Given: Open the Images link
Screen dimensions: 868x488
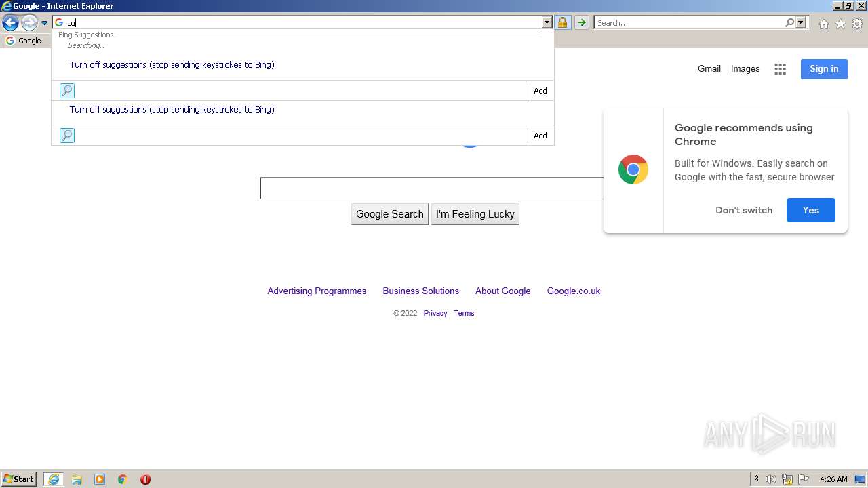Looking at the screenshot, I should tap(745, 68).
